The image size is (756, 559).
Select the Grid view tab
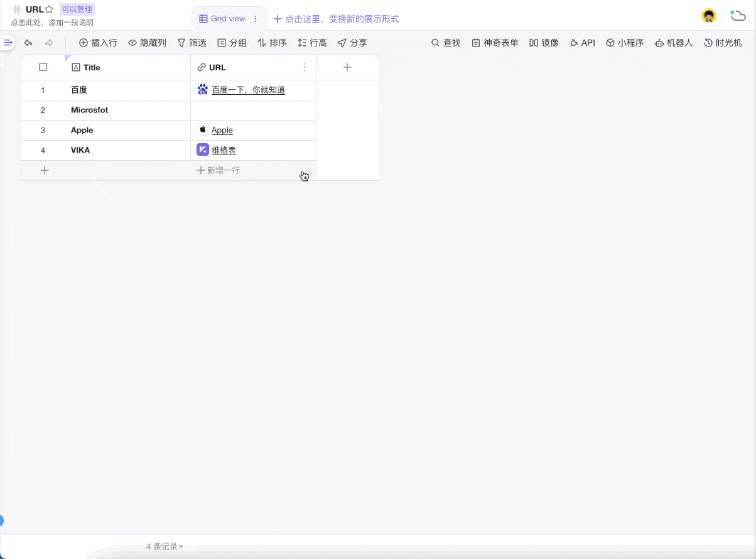click(222, 19)
